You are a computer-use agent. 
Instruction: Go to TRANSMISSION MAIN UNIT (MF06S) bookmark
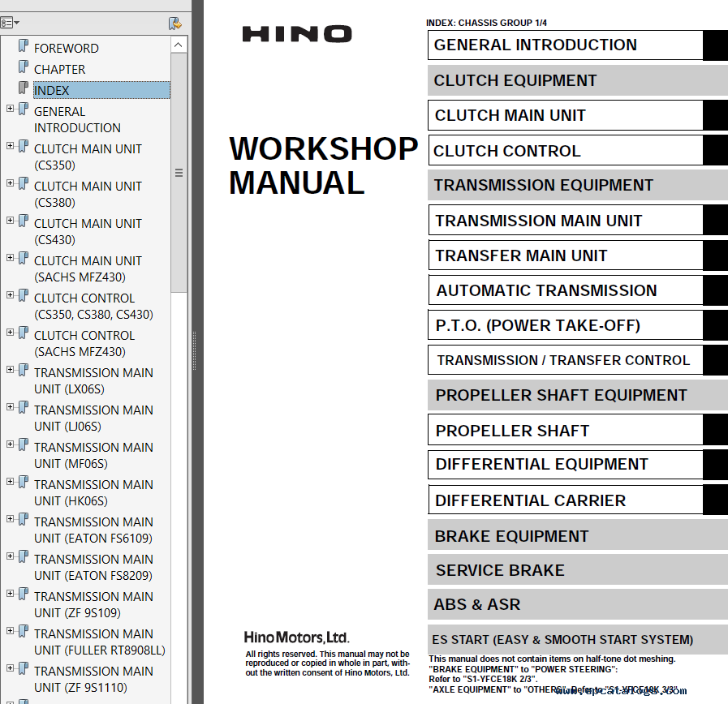(93, 455)
